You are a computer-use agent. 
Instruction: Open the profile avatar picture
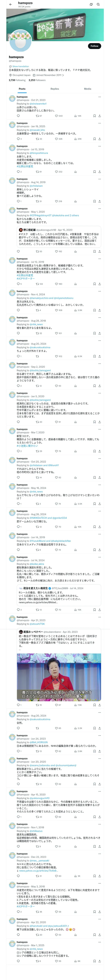pyautogui.click(x=20, y=40)
